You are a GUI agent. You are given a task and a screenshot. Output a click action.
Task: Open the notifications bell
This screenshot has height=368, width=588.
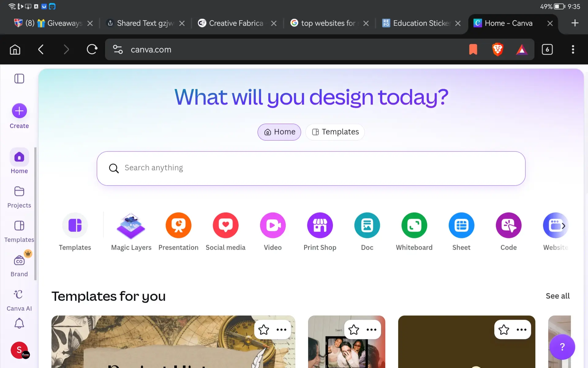point(19,324)
